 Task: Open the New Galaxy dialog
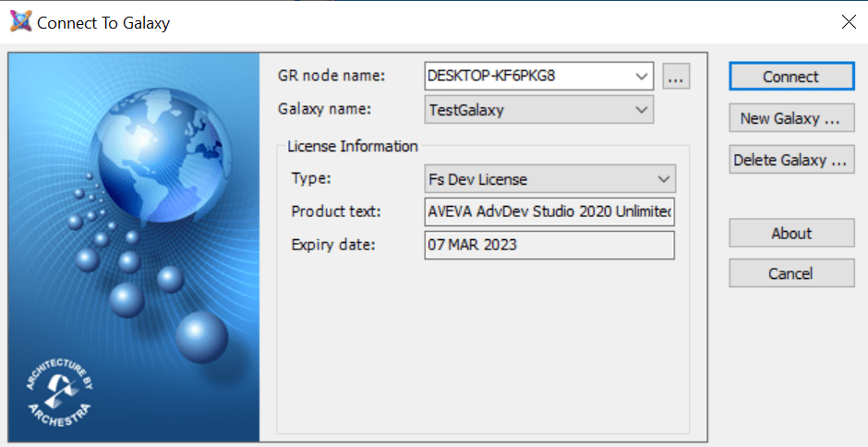tap(791, 118)
